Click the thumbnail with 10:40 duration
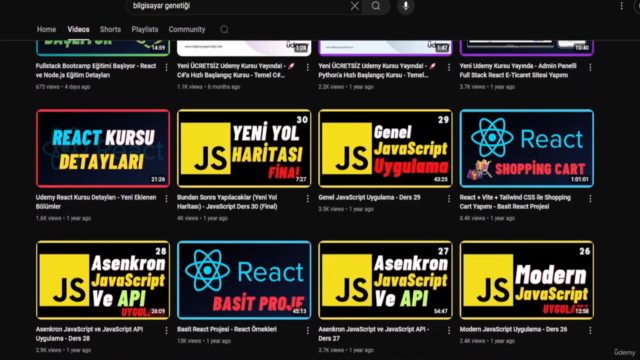Screen dimensions: 640x360 pos(527,48)
